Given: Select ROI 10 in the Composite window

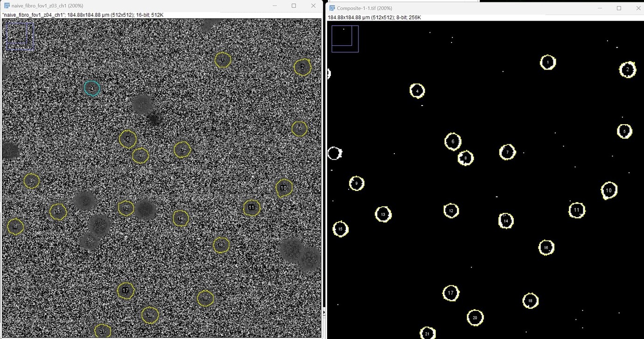Looking at the screenshot, I should pos(608,190).
